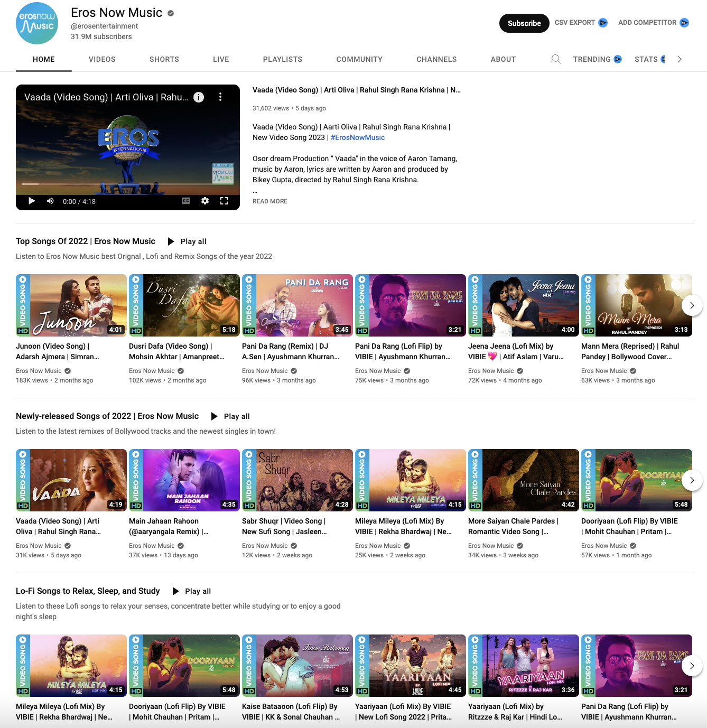Click the verified badge next to channel name
Screen dimensions: 707x728
point(171,13)
